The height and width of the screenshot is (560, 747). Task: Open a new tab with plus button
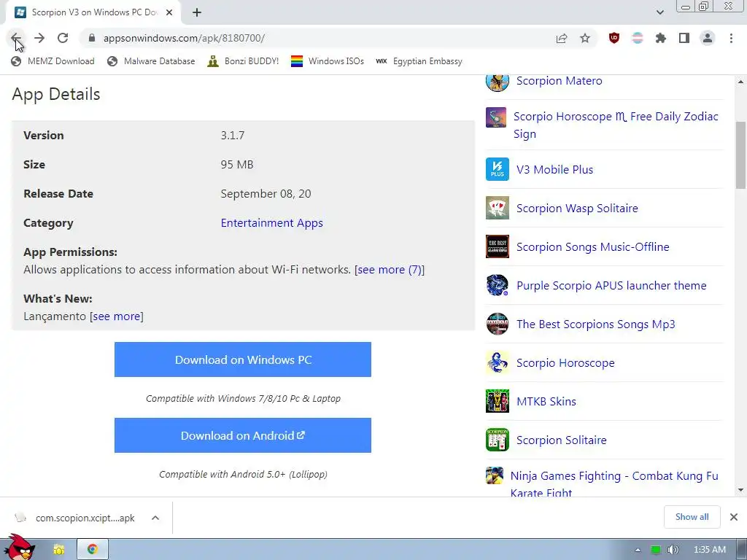(197, 13)
